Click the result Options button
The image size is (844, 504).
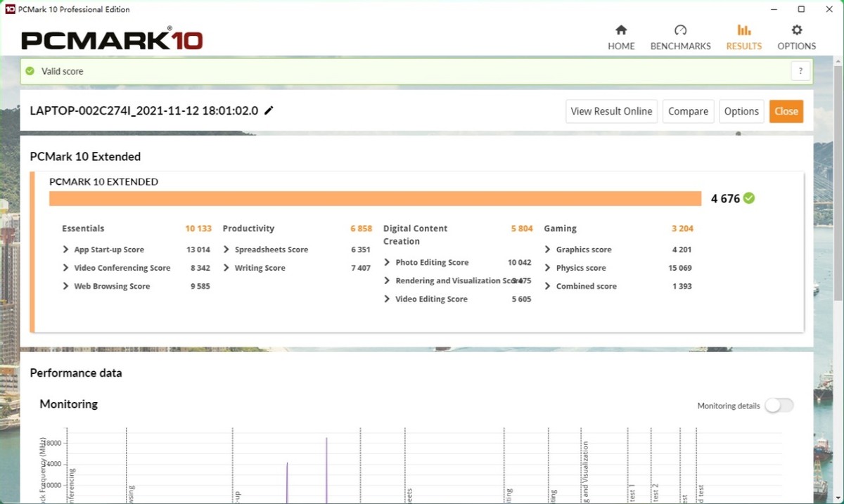[741, 111]
